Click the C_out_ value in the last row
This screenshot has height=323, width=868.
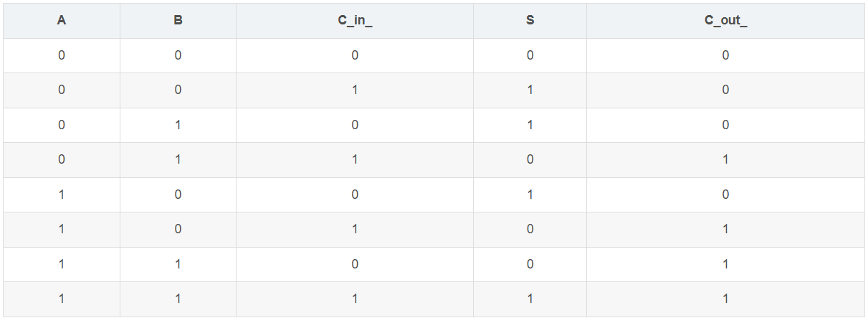[x=725, y=299]
